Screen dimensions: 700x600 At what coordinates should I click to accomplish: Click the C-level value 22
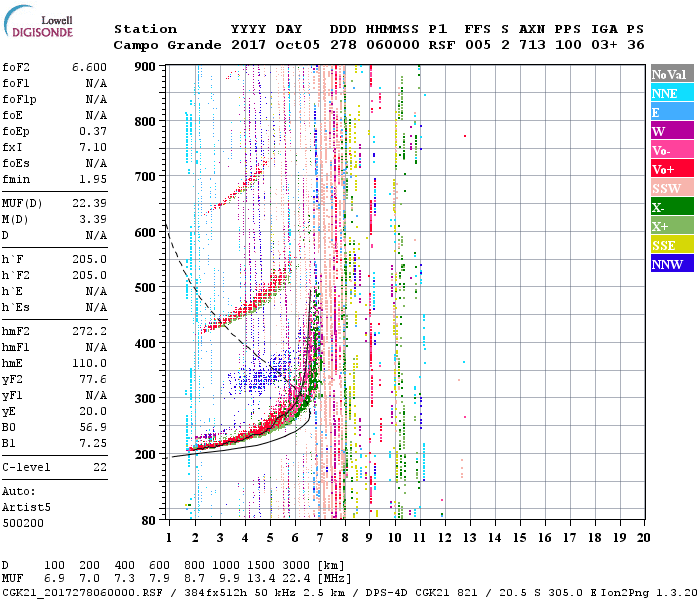point(100,467)
